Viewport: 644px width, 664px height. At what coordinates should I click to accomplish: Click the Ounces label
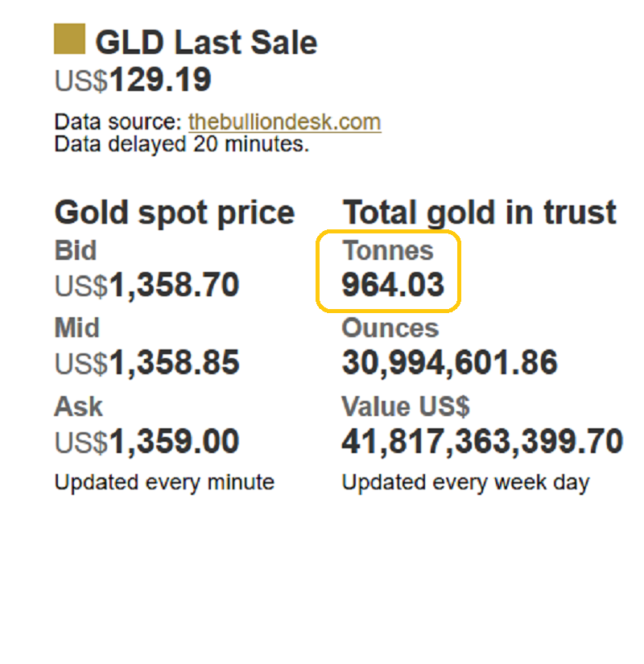click(x=390, y=328)
